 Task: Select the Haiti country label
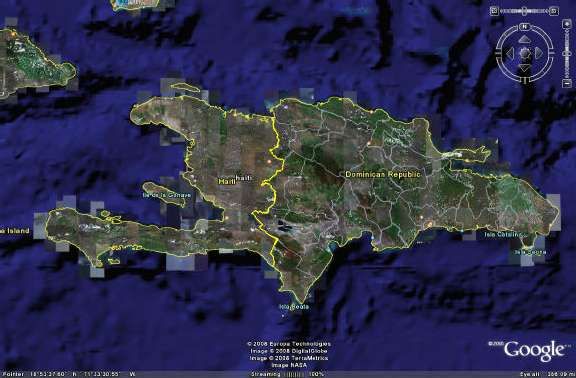[x=227, y=181]
